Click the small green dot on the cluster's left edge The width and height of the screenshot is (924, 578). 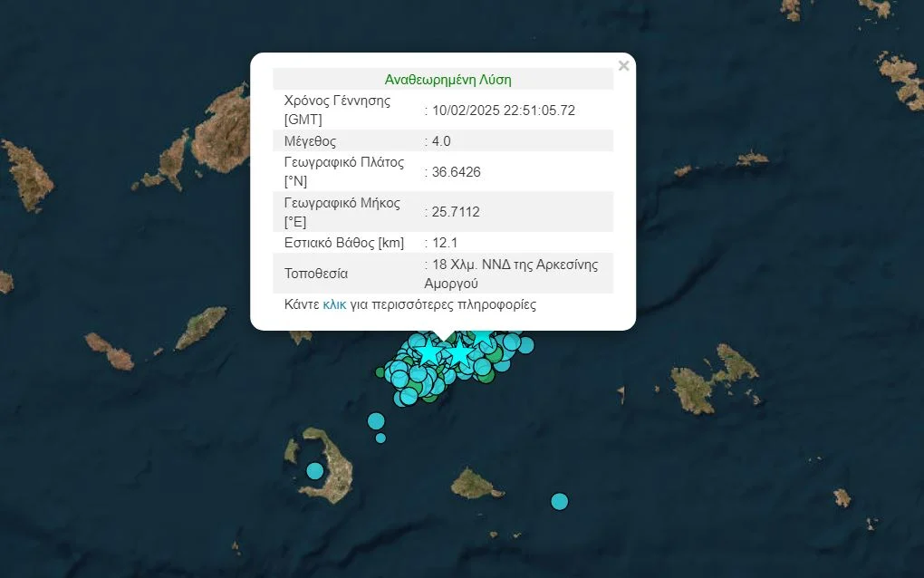point(380,371)
